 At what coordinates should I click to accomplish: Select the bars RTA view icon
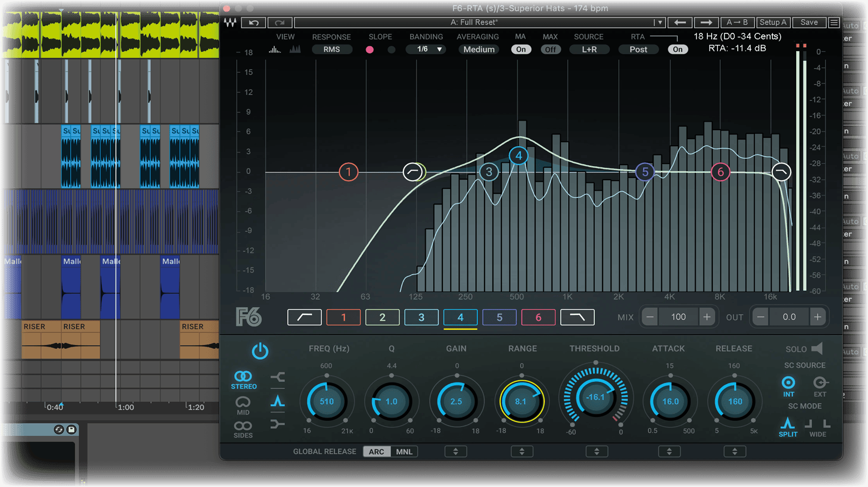coord(295,49)
